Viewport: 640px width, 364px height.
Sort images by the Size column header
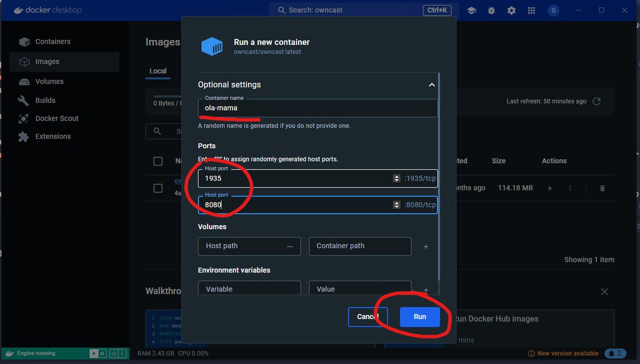point(499,161)
